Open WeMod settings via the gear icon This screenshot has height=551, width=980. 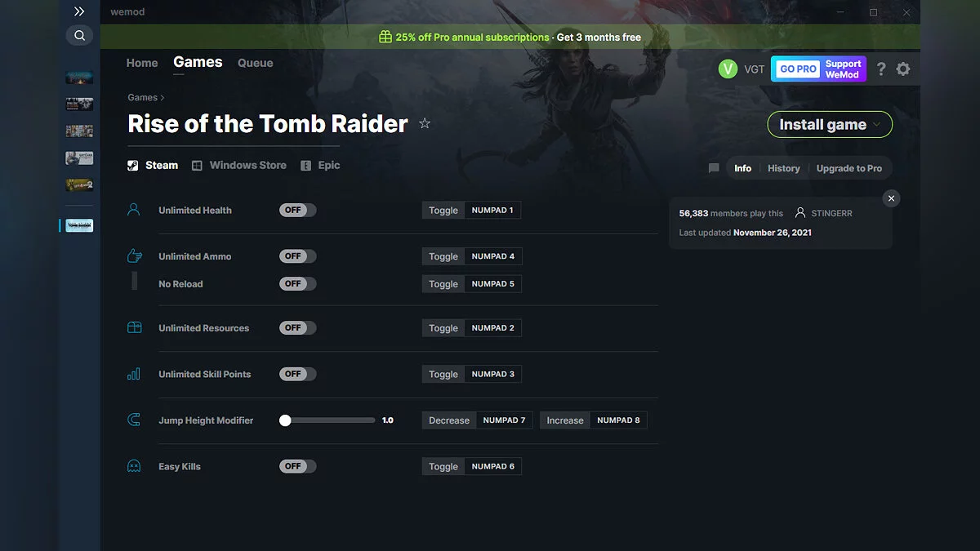click(x=903, y=69)
